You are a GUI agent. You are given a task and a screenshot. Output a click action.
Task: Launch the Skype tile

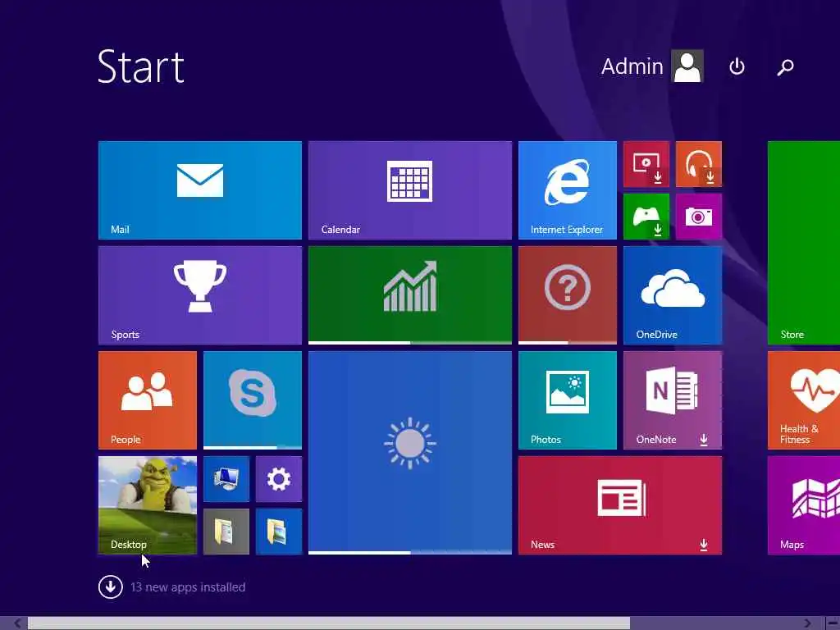253,400
